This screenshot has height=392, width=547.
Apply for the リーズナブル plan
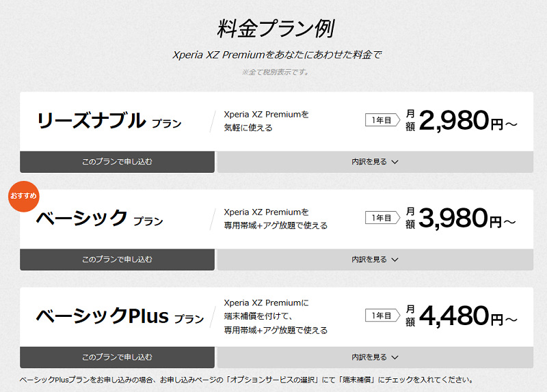(117, 162)
